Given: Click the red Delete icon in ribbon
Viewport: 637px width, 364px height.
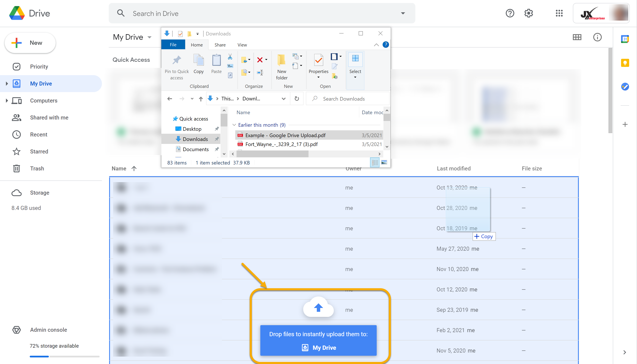Looking at the screenshot, I should point(260,60).
